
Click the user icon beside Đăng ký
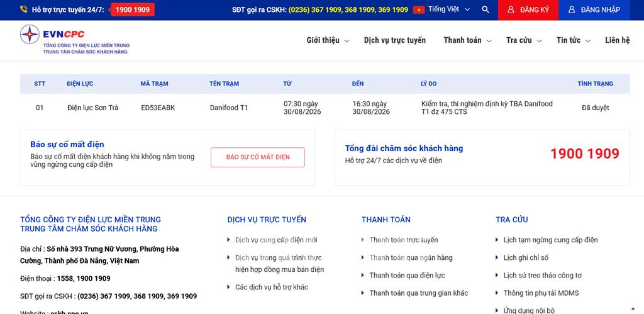pyautogui.click(x=511, y=9)
